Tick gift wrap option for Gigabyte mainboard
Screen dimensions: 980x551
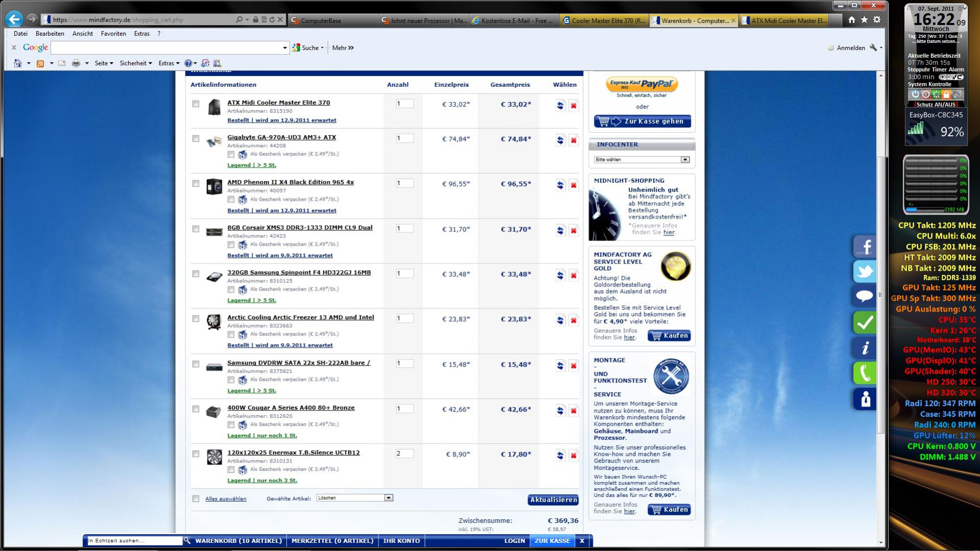click(x=231, y=154)
